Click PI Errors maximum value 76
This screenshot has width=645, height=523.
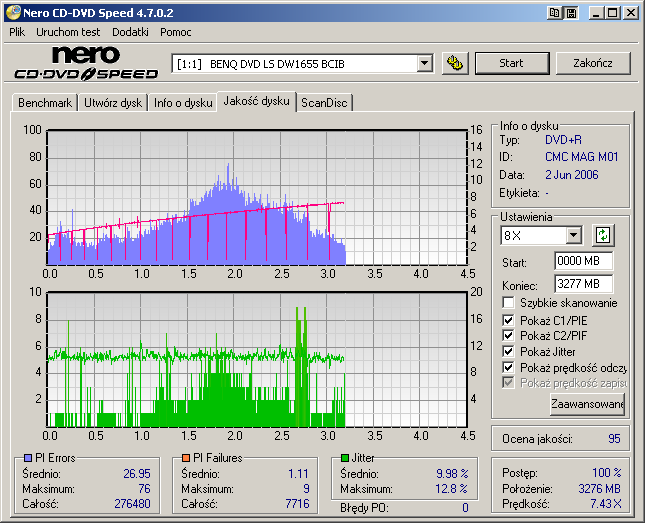(144, 488)
